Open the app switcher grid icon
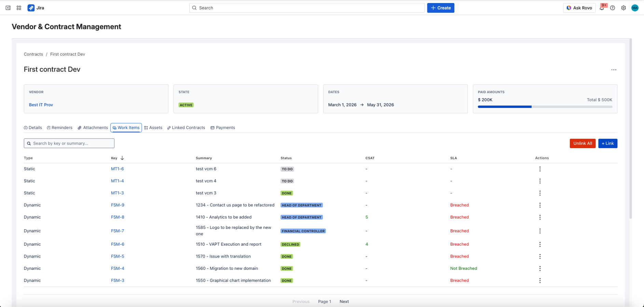 tap(19, 8)
